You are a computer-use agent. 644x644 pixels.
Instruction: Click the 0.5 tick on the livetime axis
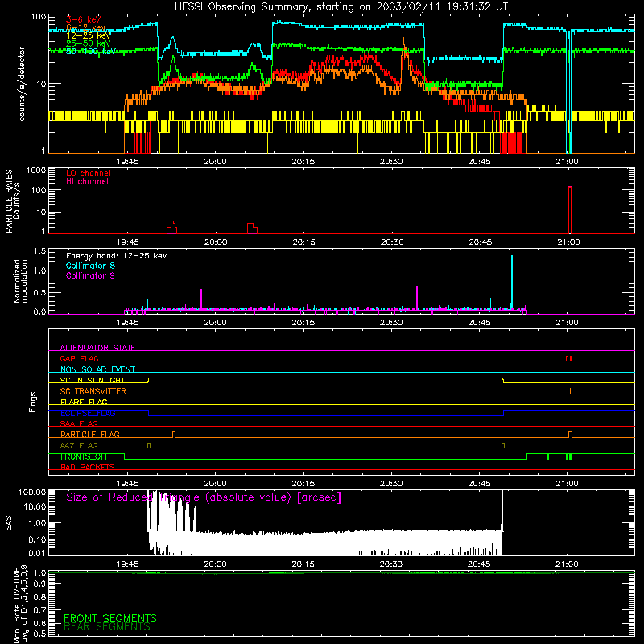[x=39, y=634]
